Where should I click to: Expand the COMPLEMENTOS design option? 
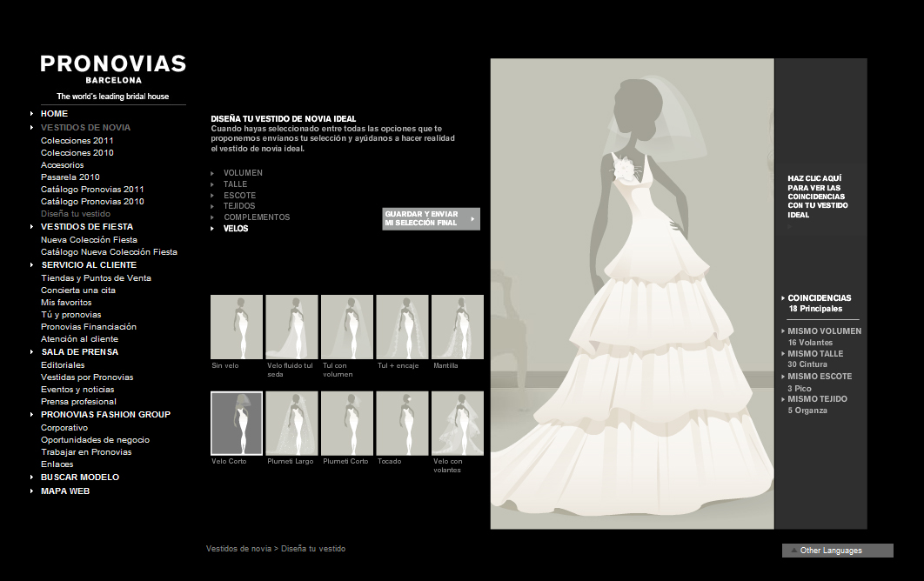(257, 217)
